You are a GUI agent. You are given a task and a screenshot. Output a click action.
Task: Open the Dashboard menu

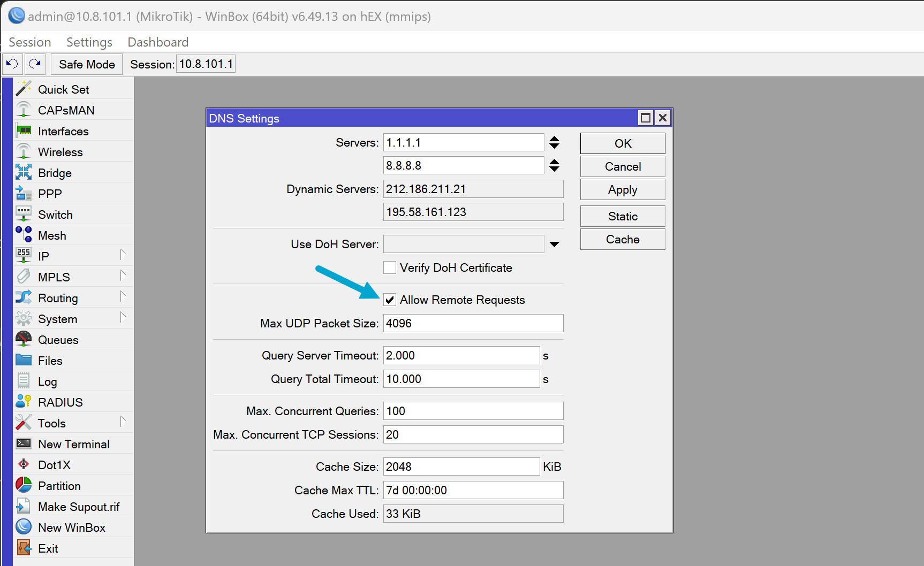coord(157,42)
